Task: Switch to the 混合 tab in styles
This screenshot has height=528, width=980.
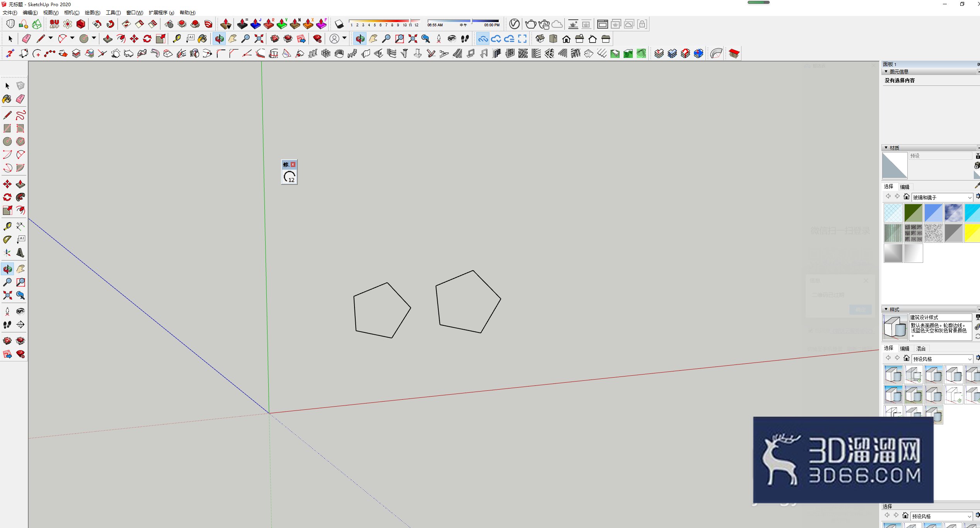Action: [x=921, y=348]
